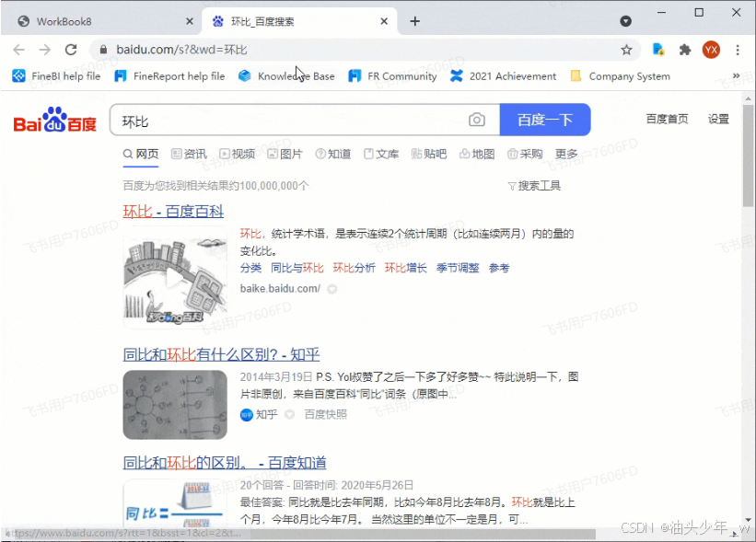This screenshot has height=542, width=756.
Task: Click the camera image search icon
Action: click(477, 120)
